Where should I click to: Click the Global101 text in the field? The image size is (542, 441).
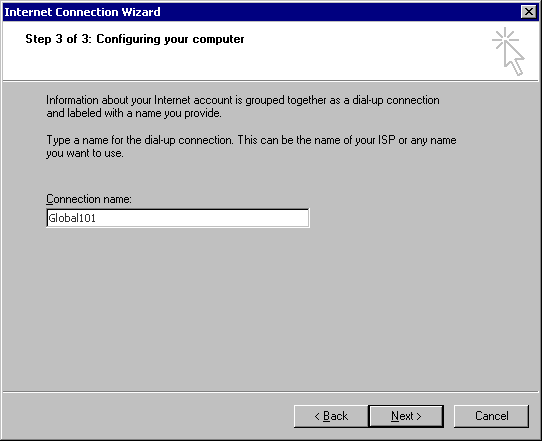[x=72, y=218]
